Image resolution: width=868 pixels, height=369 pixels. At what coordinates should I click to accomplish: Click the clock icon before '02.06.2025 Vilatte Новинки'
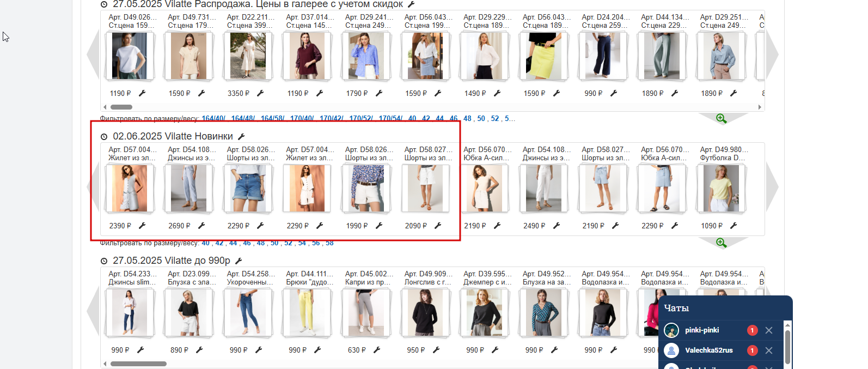pos(104,137)
